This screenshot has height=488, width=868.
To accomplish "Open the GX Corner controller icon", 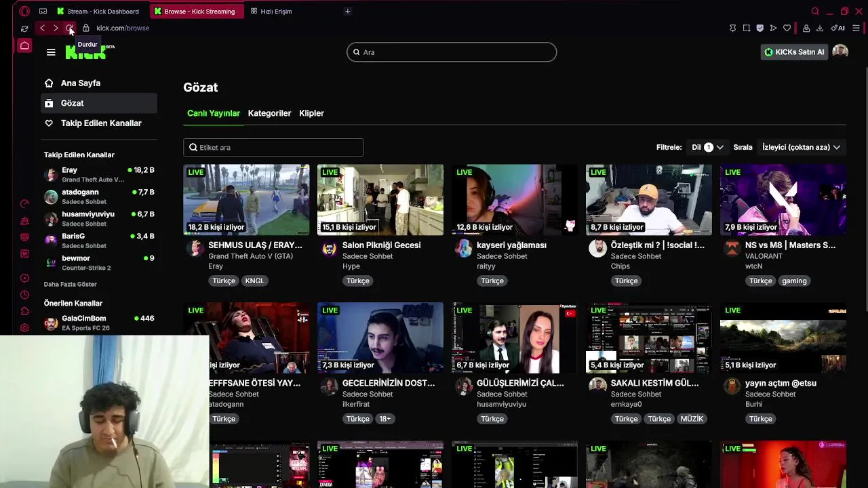I will (43, 12).
